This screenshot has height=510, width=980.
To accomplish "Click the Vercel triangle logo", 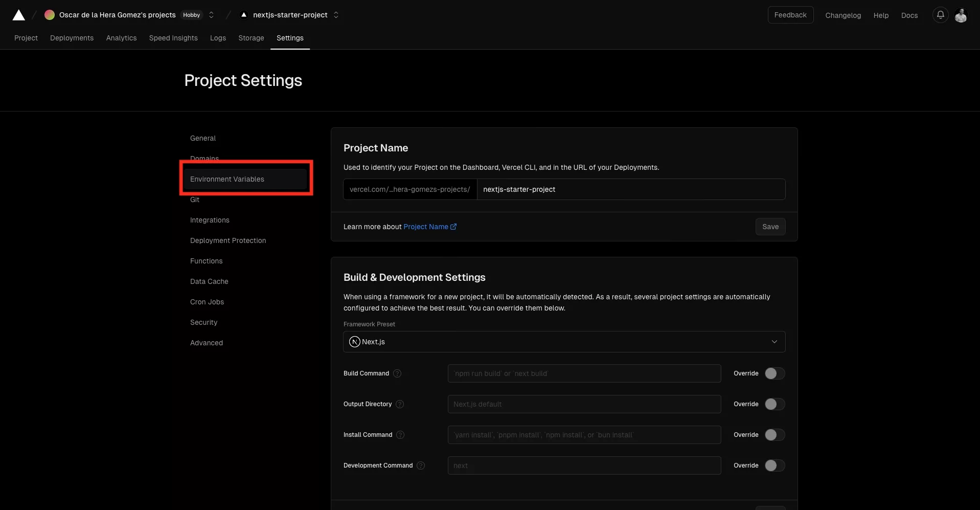I will (x=19, y=15).
